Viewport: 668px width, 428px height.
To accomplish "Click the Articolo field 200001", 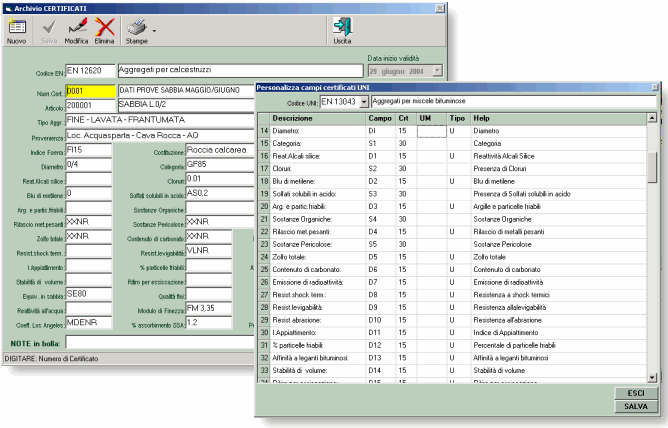I will click(x=90, y=105).
